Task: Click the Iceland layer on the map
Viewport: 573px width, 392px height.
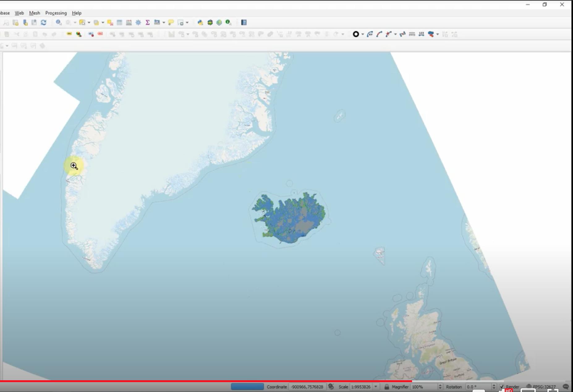Action: click(290, 218)
